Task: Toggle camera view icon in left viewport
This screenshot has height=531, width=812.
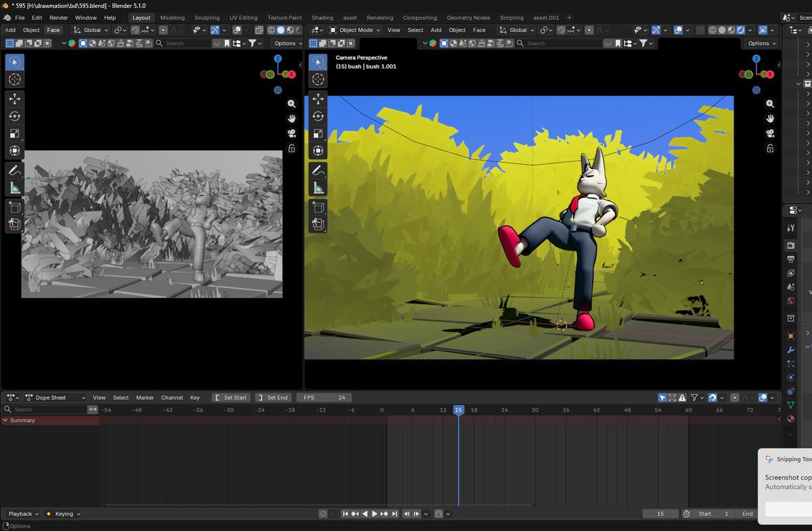Action: pos(292,133)
